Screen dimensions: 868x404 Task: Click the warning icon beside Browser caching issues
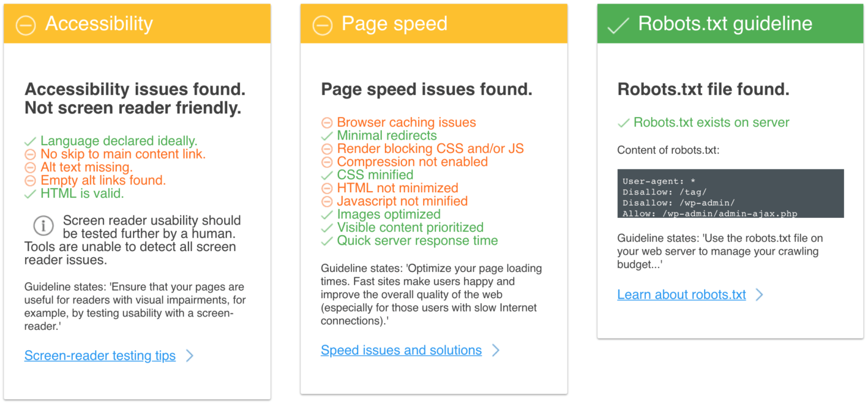coord(326,122)
